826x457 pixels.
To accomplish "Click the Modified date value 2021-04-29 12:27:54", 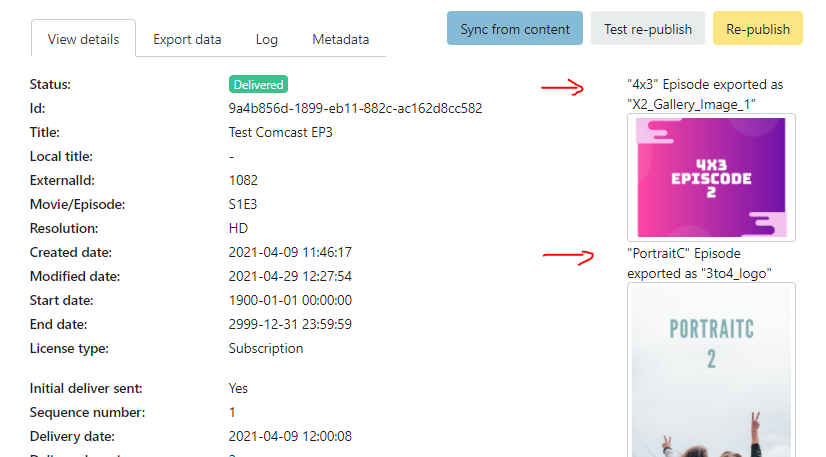I will pyautogui.click(x=290, y=276).
